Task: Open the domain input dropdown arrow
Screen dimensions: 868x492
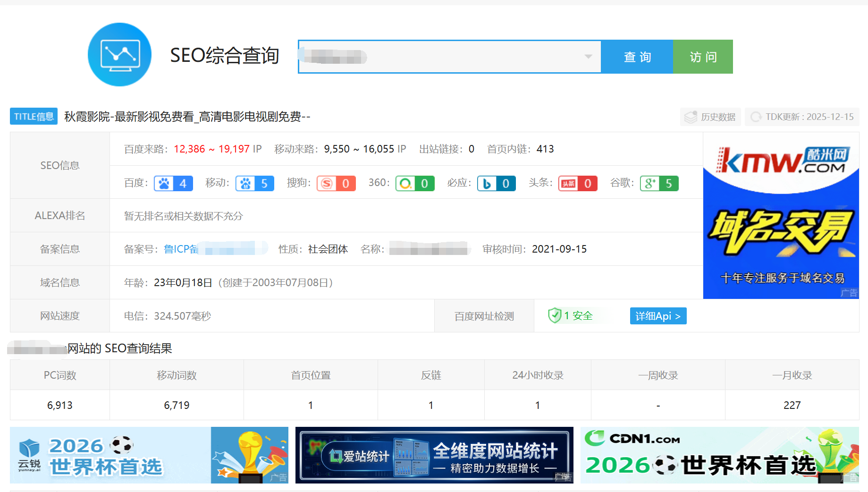Action: tap(588, 57)
